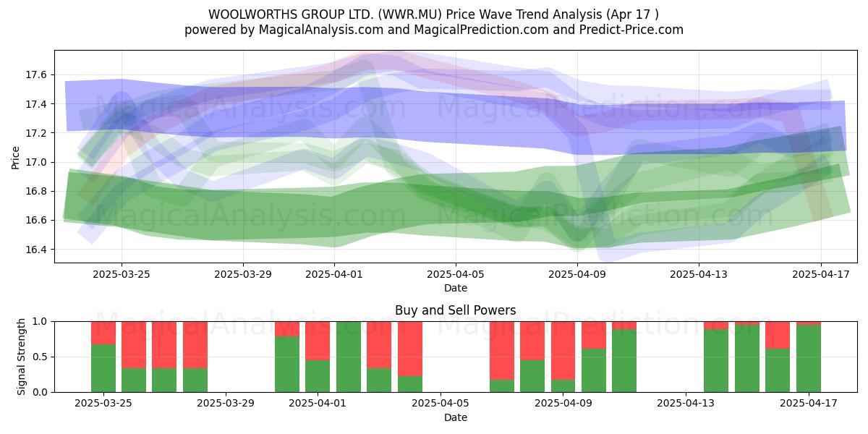
Task: Click 2025-04-13 on the price chart date axis
Action: [699, 274]
